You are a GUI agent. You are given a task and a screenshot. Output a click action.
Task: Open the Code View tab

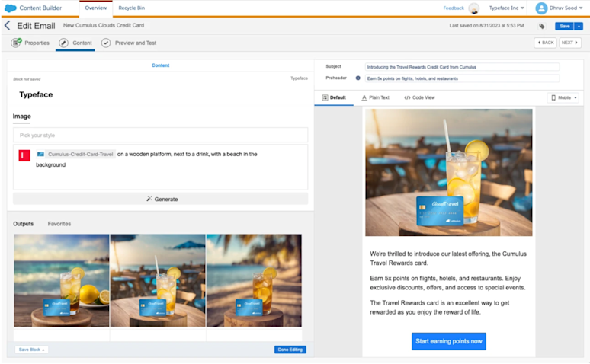click(419, 97)
